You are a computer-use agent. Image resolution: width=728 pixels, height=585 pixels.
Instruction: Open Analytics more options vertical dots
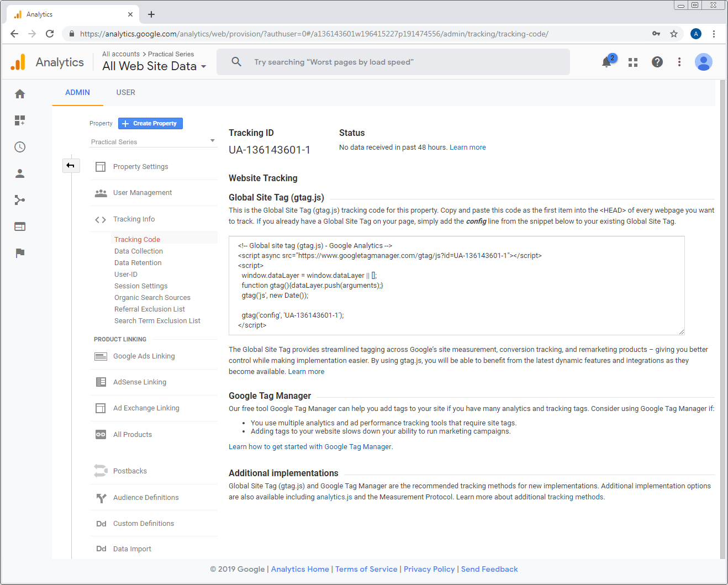(679, 62)
